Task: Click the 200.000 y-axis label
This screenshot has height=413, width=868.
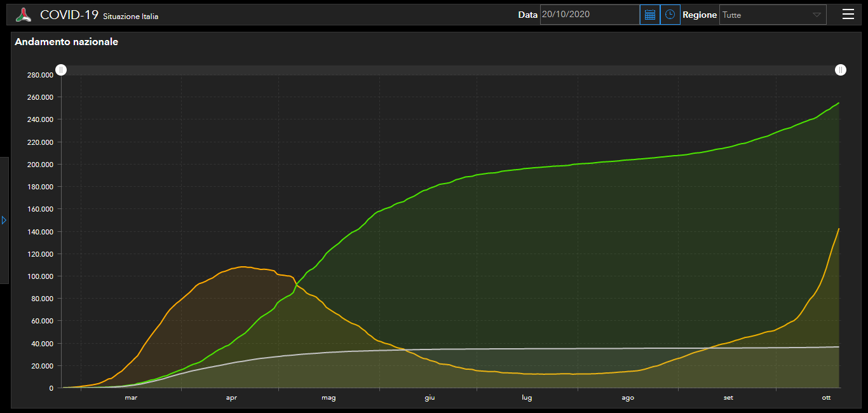Action: coord(39,165)
